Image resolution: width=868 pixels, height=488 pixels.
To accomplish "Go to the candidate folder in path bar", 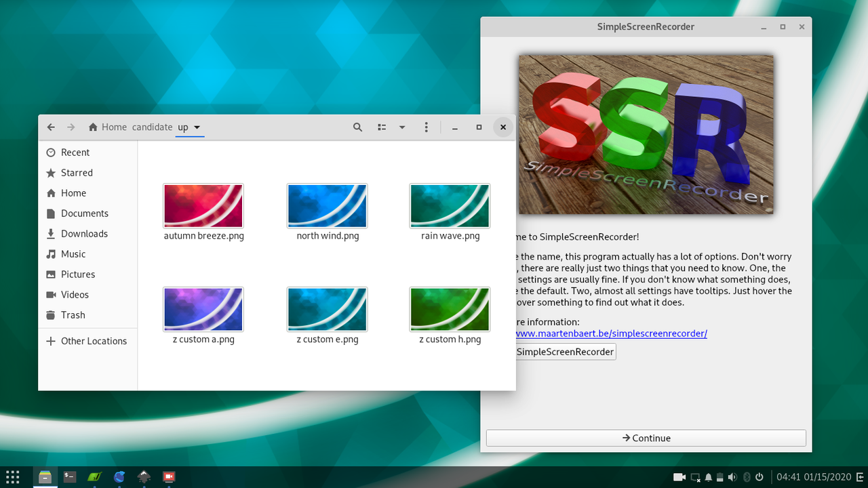I will click(x=152, y=127).
